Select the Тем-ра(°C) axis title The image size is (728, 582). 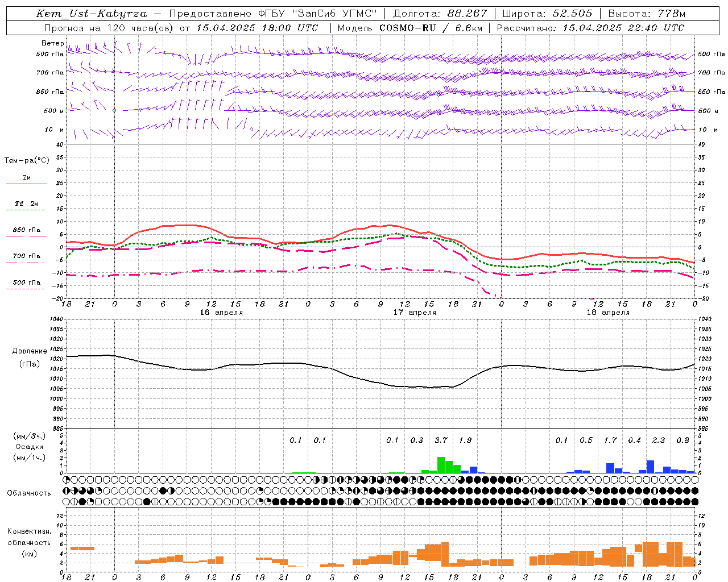coord(27,160)
